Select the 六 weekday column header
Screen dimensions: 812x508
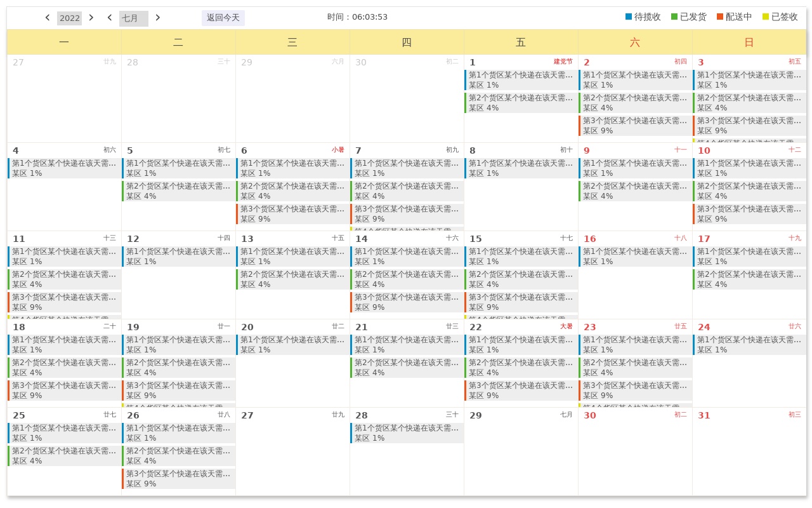coord(635,42)
